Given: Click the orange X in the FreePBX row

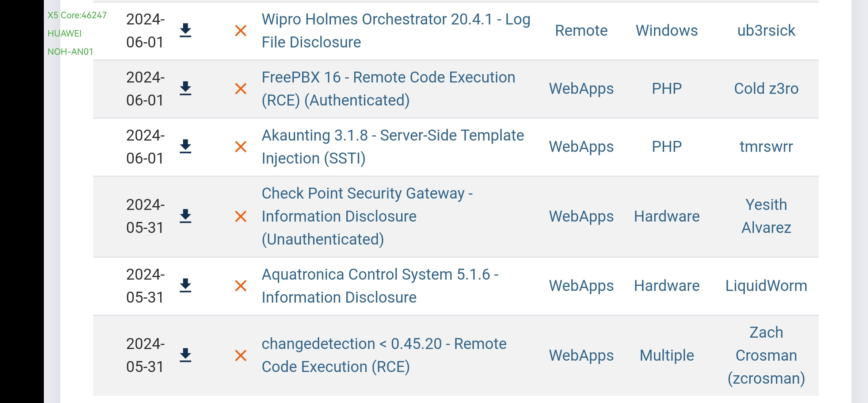Looking at the screenshot, I should click(241, 89).
